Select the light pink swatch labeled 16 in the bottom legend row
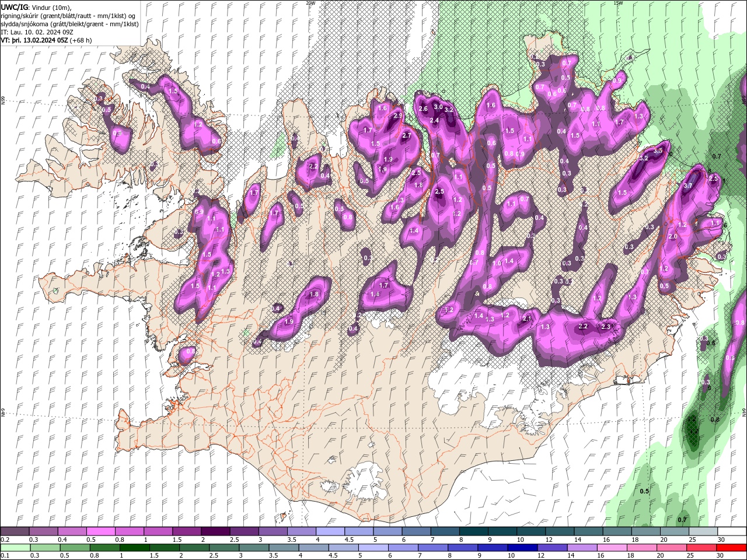 tap(612, 547)
